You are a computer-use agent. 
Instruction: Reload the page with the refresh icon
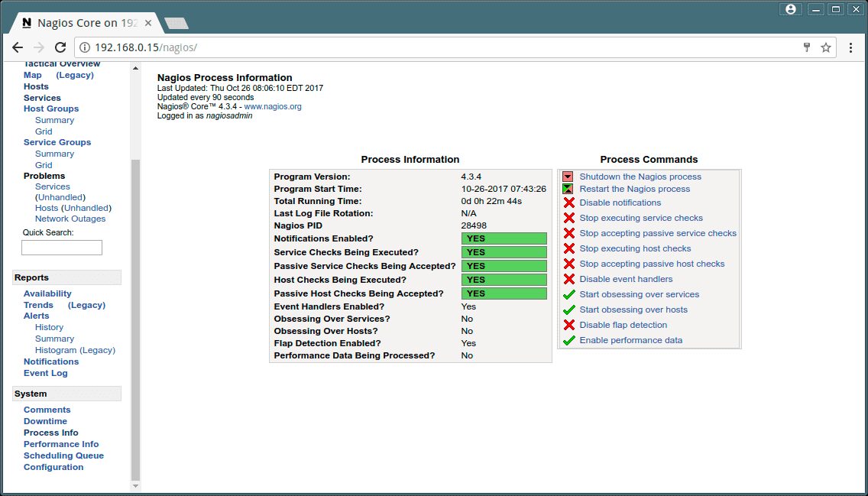(x=60, y=47)
